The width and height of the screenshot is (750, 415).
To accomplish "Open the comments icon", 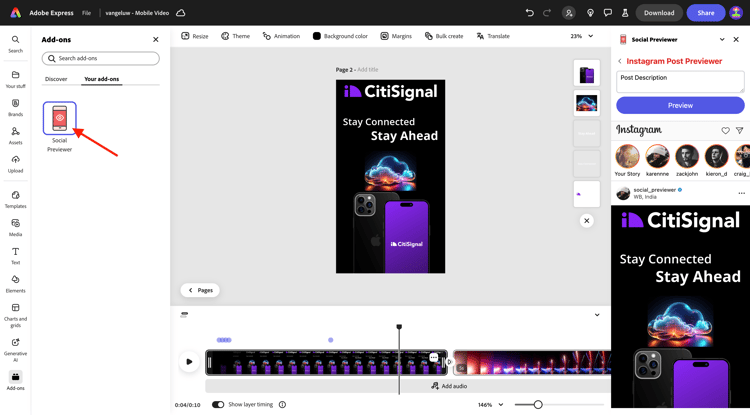I will tap(607, 13).
